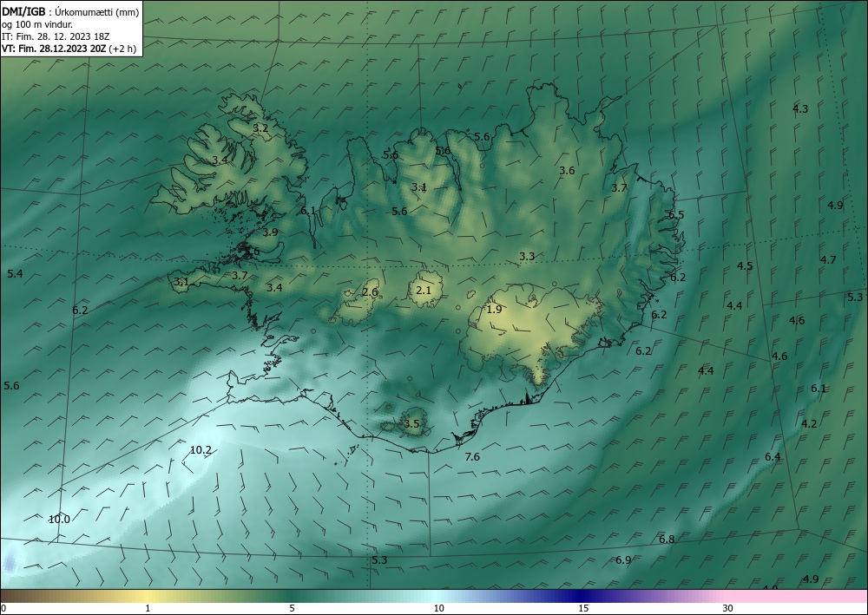Click the IT initial time 18Z line
Viewport: 868px width, 615px height.
coord(56,36)
